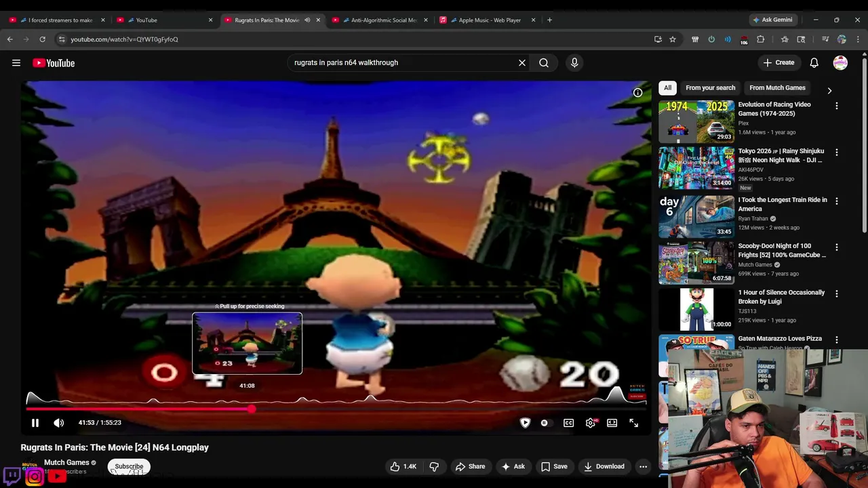Mute the video volume
The height and width of the screenshot is (488, 868).
click(59, 423)
